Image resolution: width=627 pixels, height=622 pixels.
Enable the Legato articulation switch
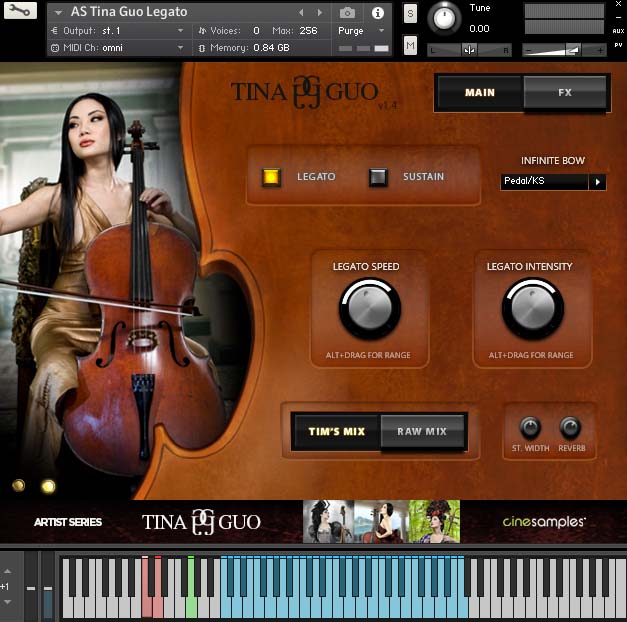click(x=271, y=177)
